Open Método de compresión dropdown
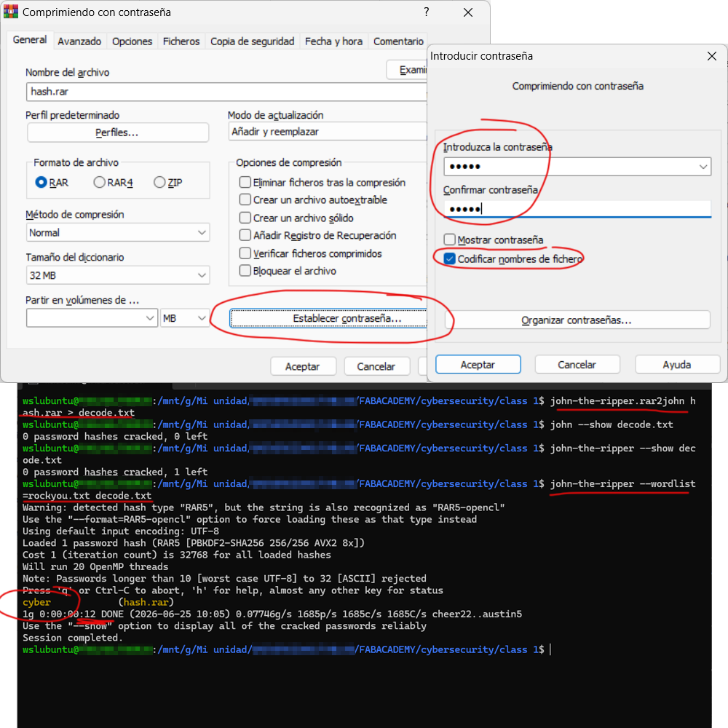 coord(118,232)
